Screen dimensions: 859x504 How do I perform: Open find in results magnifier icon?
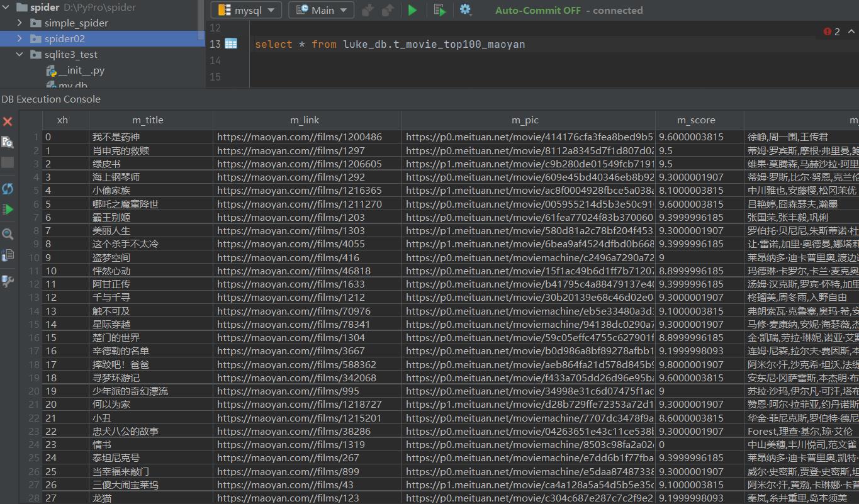pyautogui.click(x=8, y=234)
